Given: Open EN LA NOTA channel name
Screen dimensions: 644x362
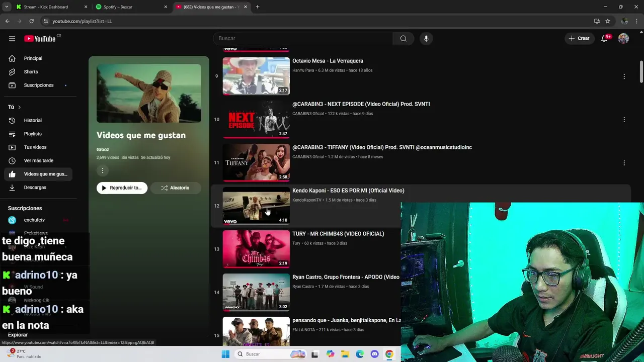Looking at the screenshot, I should pos(303,330).
